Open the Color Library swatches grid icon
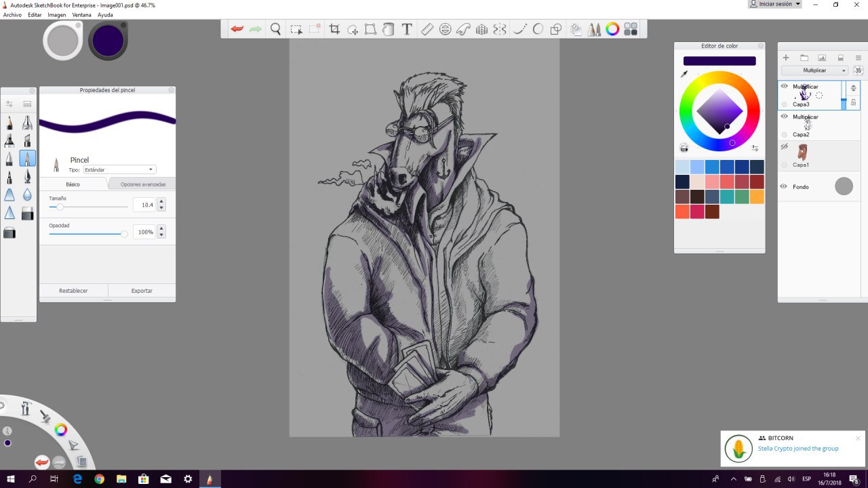 point(631,29)
